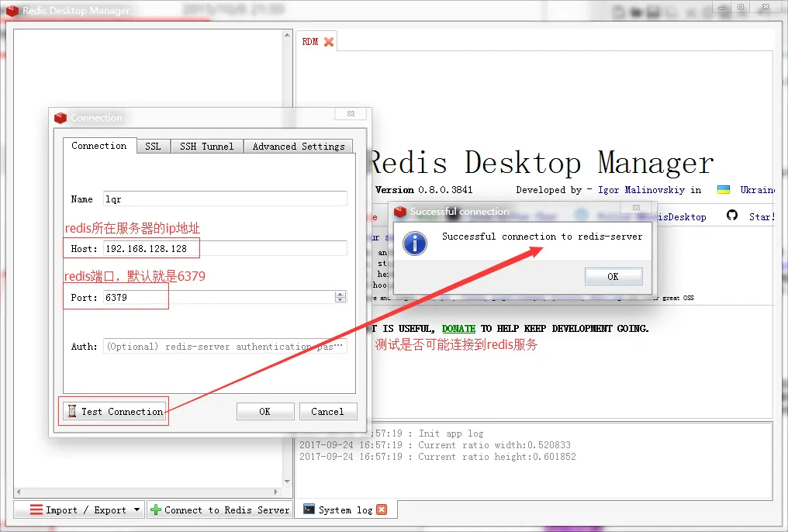This screenshot has height=532, width=788.
Task: Click Connect to Redis Server button
Action: pyautogui.click(x=219, y=510)
